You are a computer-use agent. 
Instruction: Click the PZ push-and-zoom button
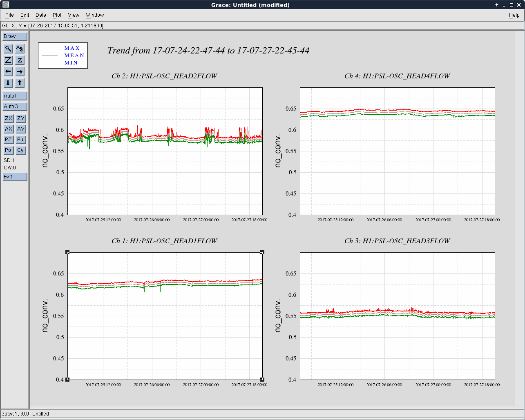(x=9, y=140)
